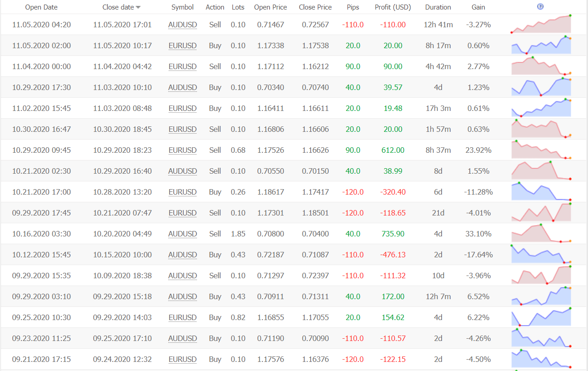Sort by the Action column header
The width and height of the screenshot is (588, 371).
tap(215, 7)
